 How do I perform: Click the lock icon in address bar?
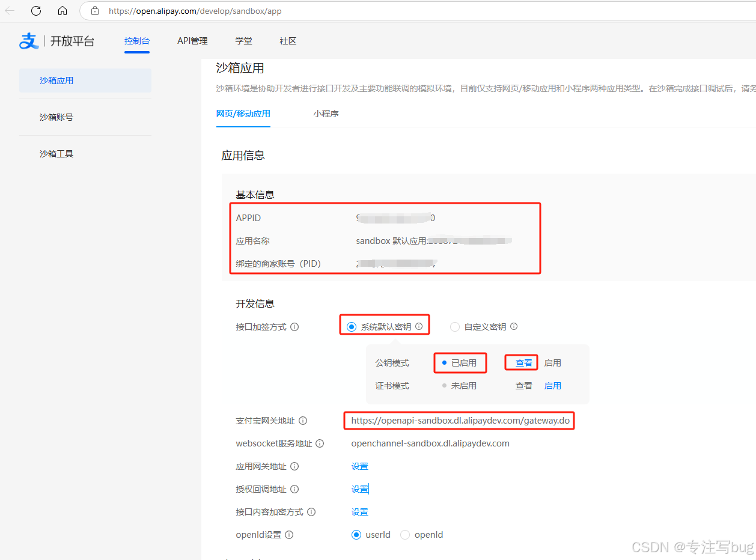tap(94, 11)
